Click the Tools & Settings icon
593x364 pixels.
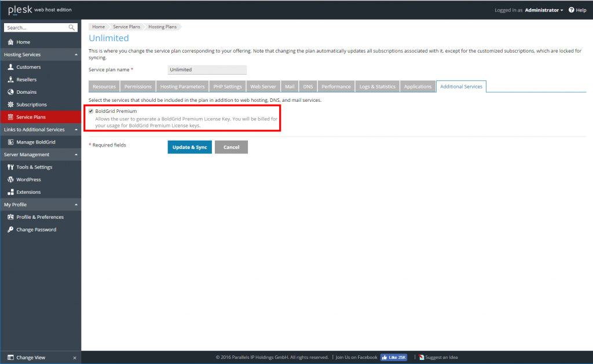(10, 167)
